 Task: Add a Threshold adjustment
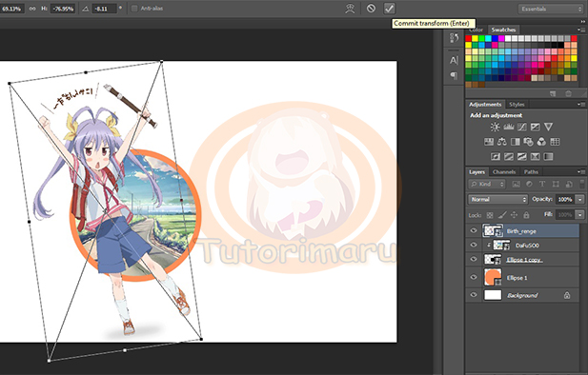point(521,156)
